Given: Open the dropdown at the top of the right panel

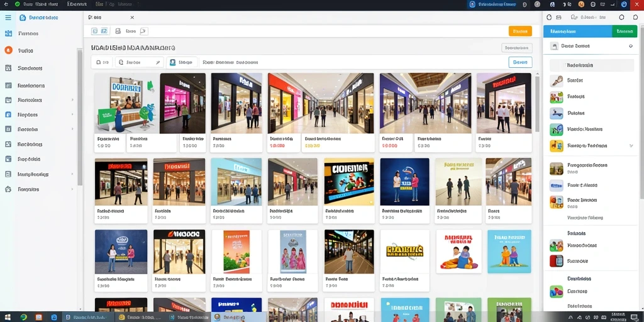Looking at the screenshot, I should 590,47.
